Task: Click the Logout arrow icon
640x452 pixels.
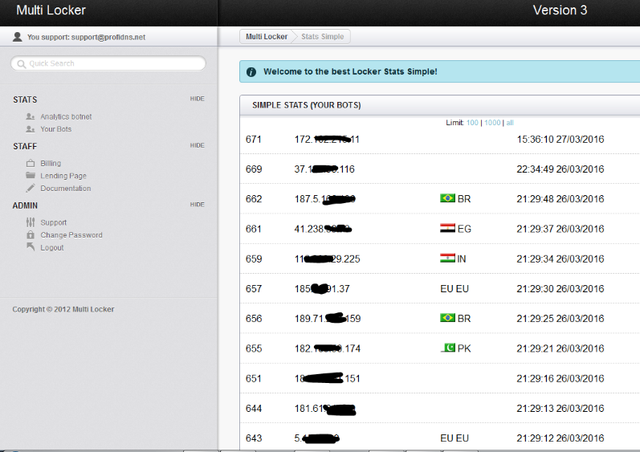Action: (x=30, y=247)
